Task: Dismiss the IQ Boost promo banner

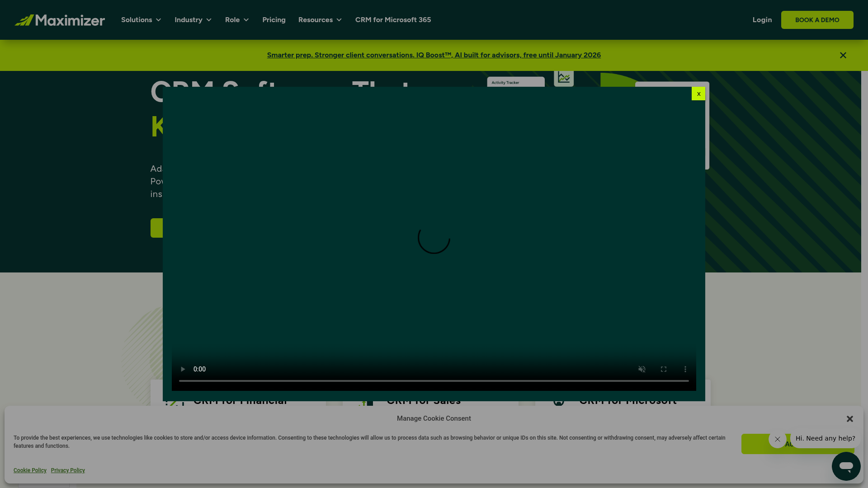Action: (x=843, y=55)
